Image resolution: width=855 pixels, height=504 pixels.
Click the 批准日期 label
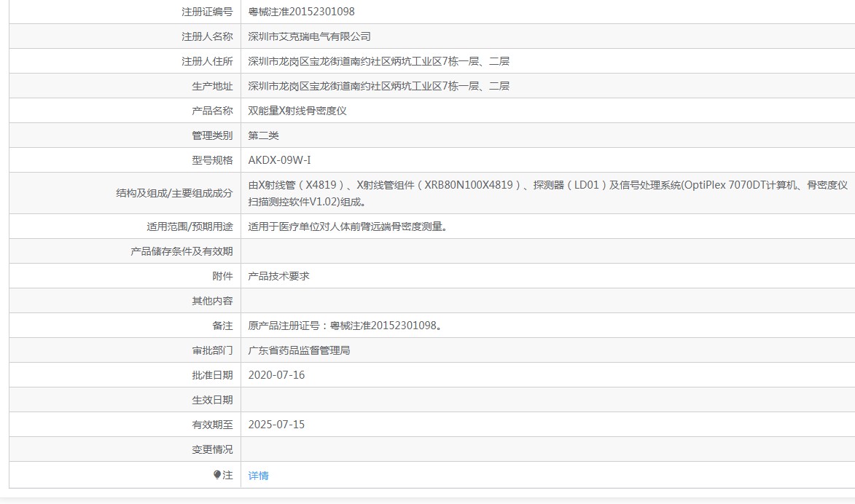[x=212, y=375]
